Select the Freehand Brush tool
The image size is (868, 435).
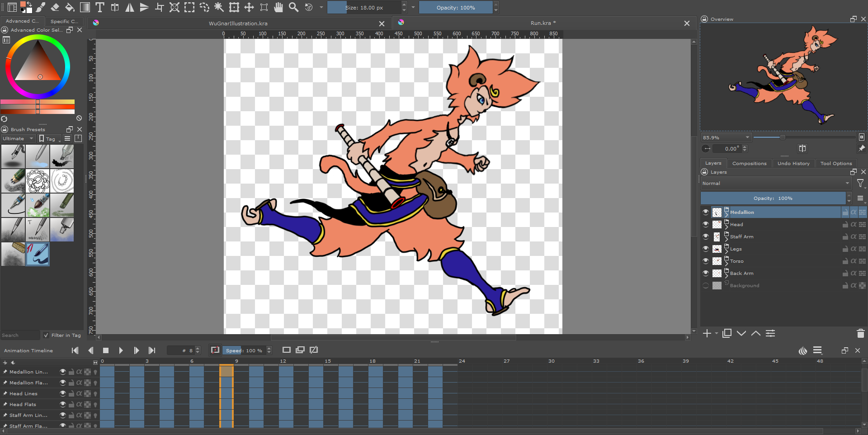[x=41, y=7]
